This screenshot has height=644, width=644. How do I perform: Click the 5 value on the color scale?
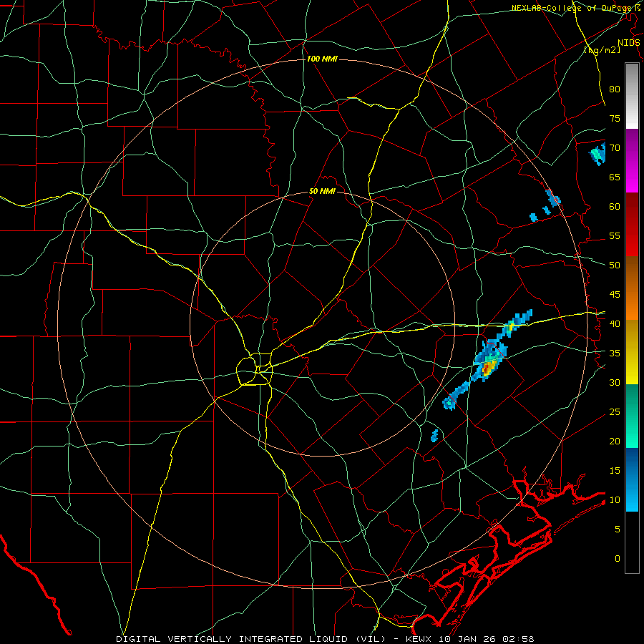(x=617, y=530)
